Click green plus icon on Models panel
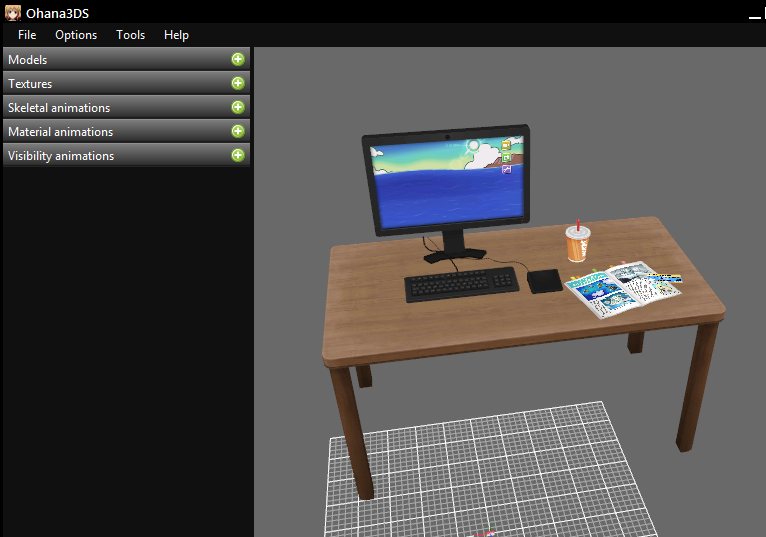Image resolution: width=766 pixels, height=537 pixels. pyautogui.click(x=238, y=59)
